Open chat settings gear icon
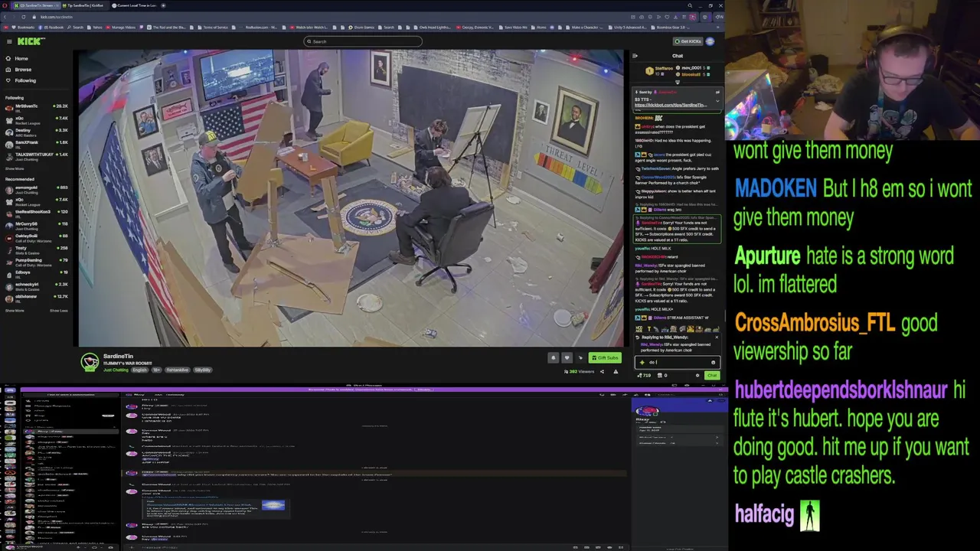 tap(697, 376)
